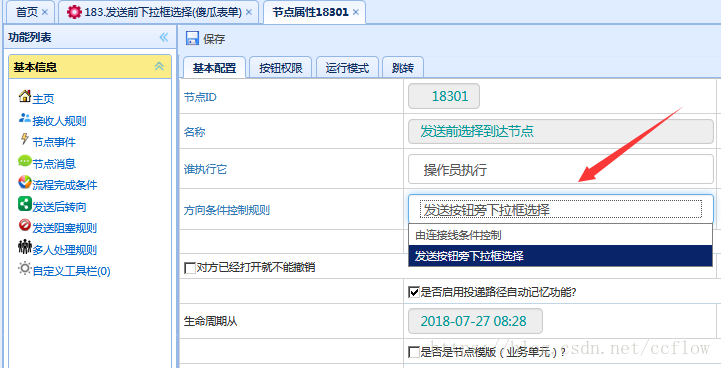Click the gear icon for 自定义工具栏
This screenshot has width=721, height=368.
point(25,268)
